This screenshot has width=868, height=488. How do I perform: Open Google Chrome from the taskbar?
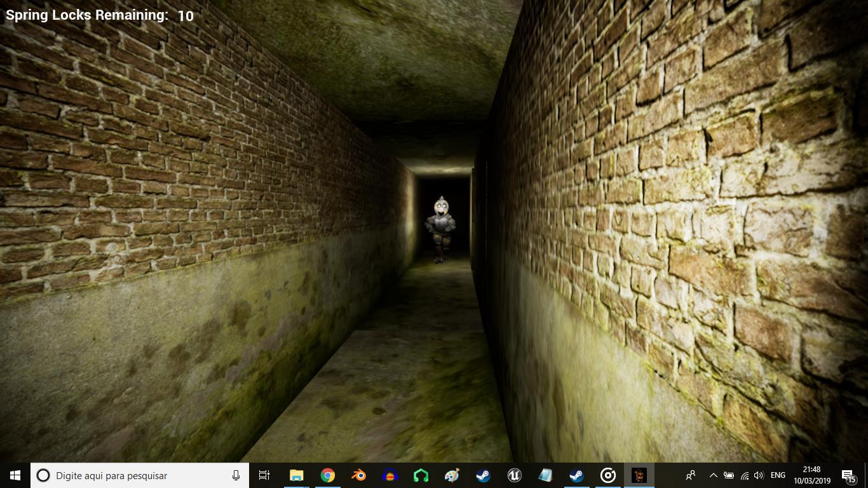pyautogui.click(x=325, y=475)
